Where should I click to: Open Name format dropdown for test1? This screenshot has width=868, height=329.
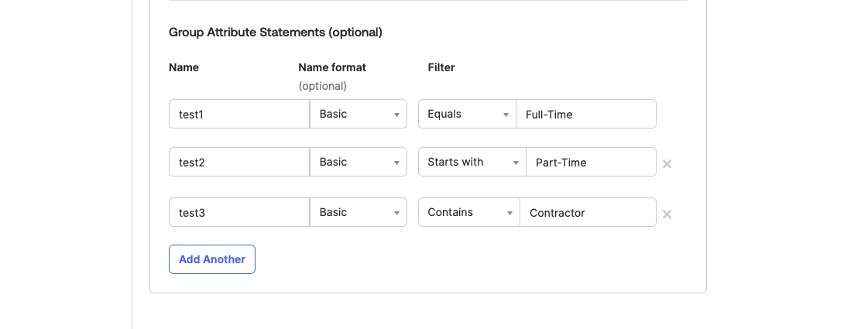pos(359,114)
